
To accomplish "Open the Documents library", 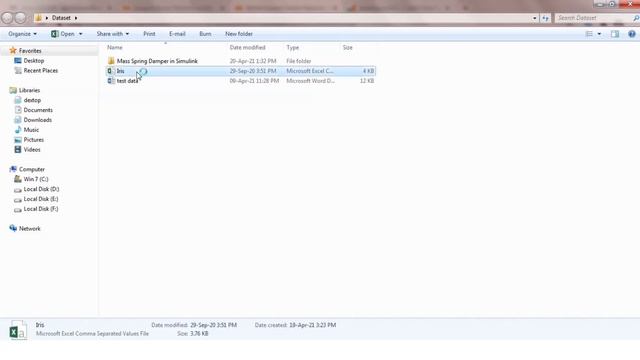I will [38, 110].
